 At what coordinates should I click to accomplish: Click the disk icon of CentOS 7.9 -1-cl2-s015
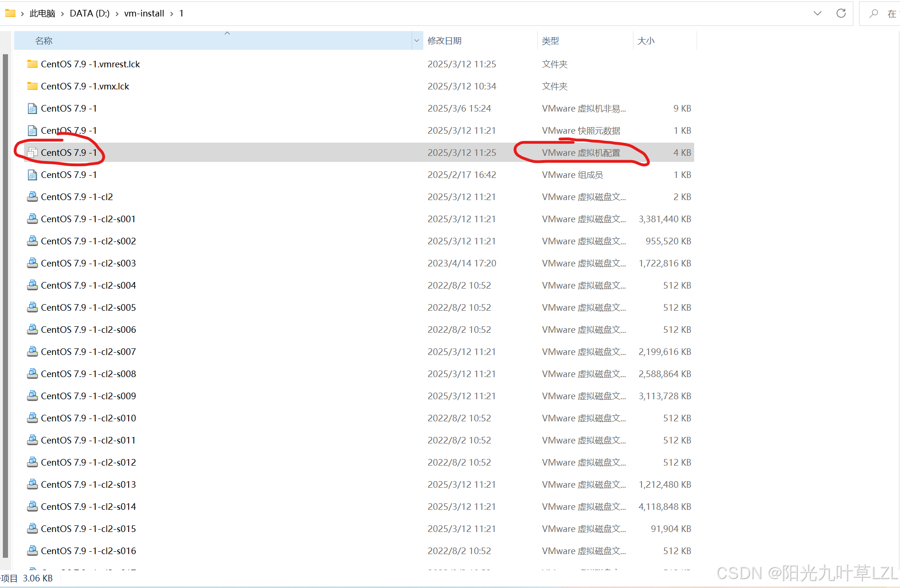coord(32,529)
